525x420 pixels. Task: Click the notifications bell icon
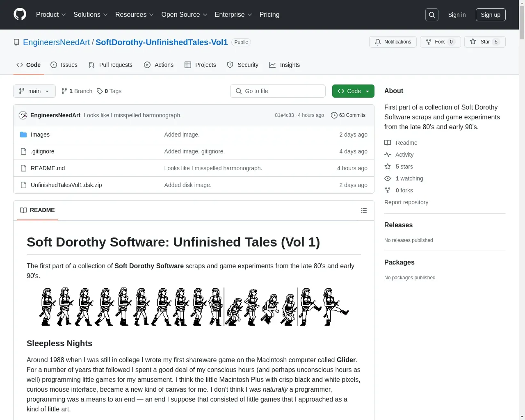pos(378,42)
